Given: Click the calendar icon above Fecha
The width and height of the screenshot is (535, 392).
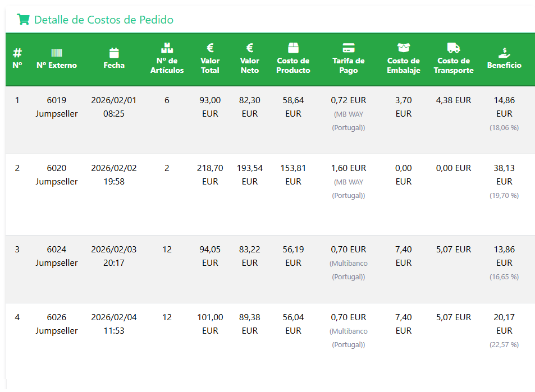Looking at the screenshot, I should (114, 53).
